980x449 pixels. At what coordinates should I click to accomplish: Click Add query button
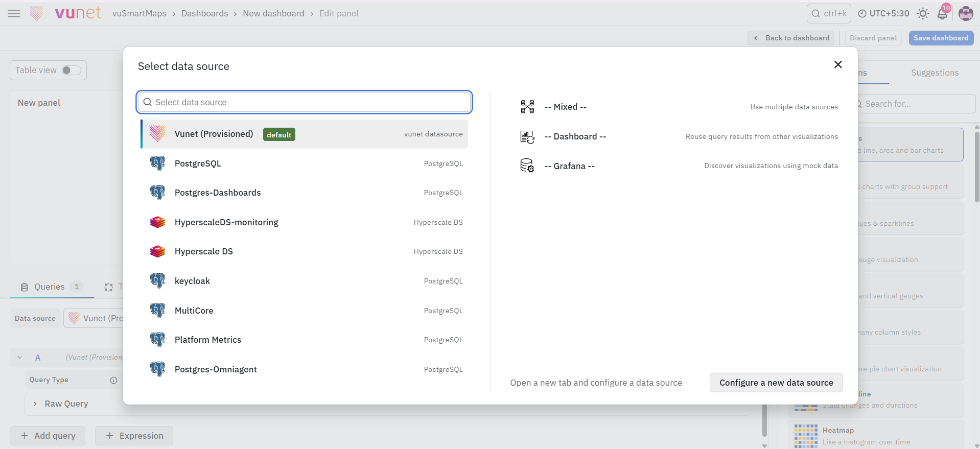pos(48,436)
